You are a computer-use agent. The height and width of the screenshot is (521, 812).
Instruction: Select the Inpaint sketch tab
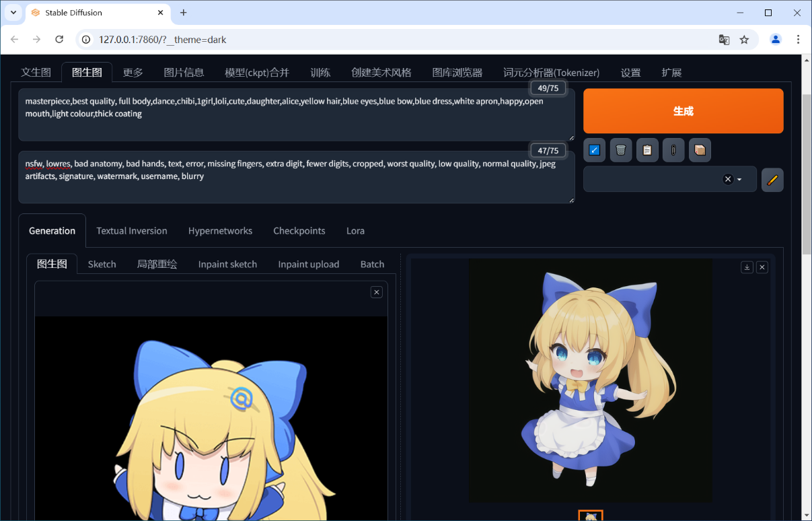[227, 265]
